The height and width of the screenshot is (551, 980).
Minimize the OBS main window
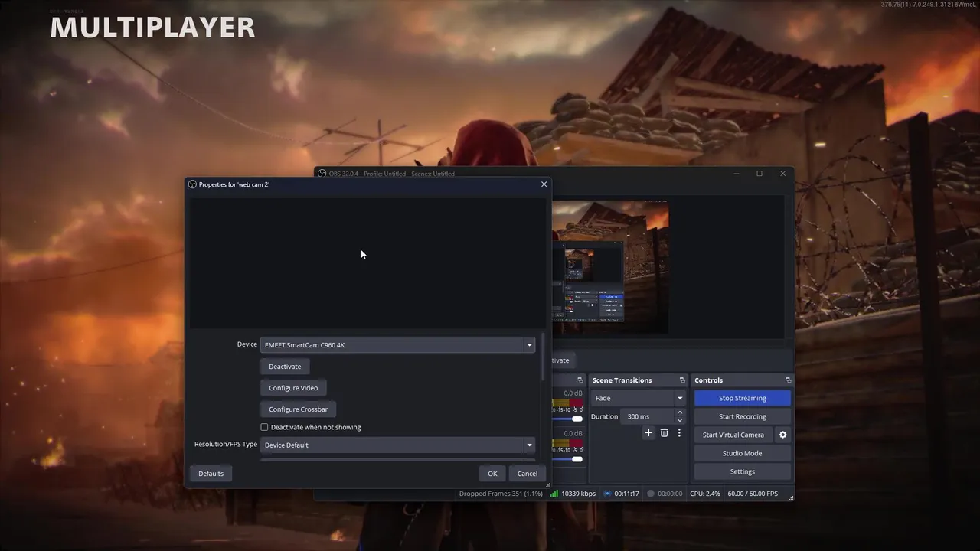(x=737, y=174)
